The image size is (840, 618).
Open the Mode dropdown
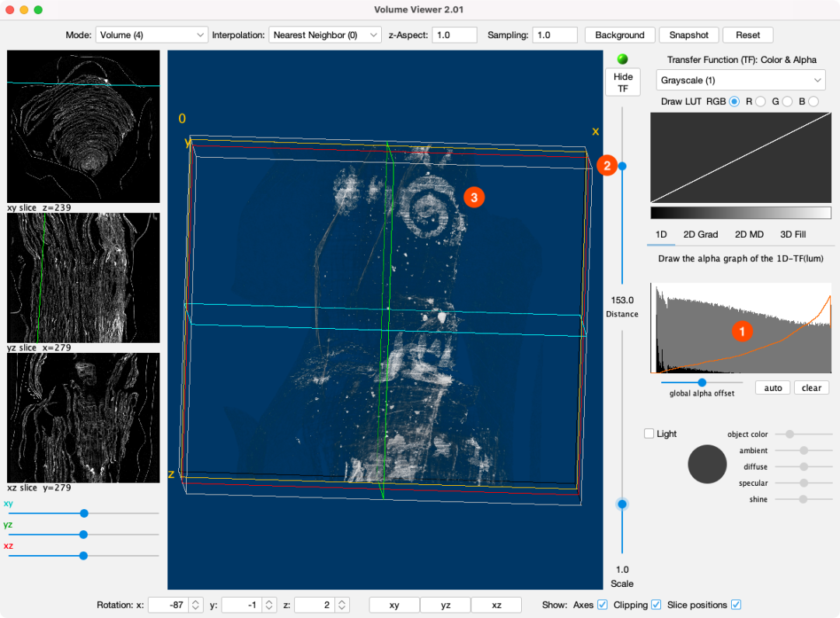tap(152, 35)
